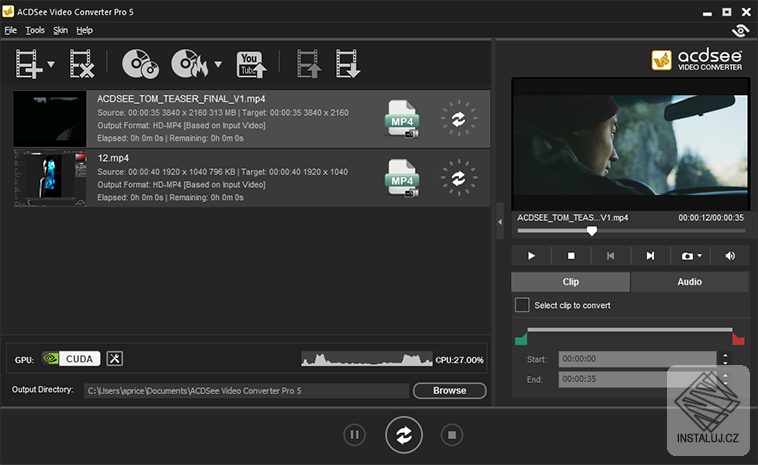Open the Help menu

(85, 30)
